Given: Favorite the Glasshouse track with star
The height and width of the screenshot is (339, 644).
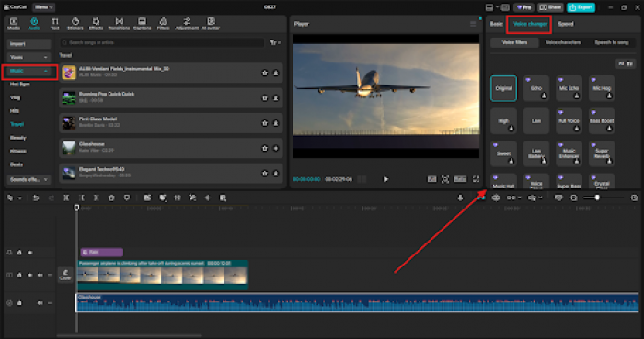Looking at the screenshot, I should point(265,148).
